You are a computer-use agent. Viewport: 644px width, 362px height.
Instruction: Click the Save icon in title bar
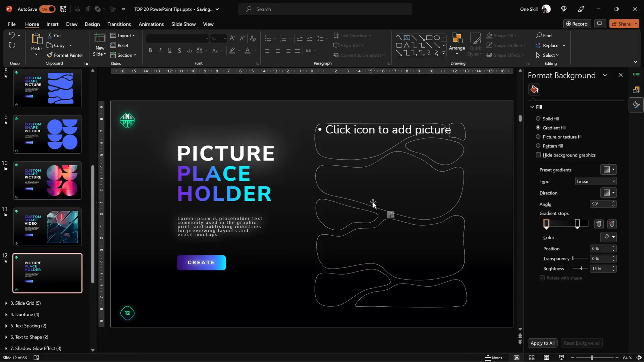coord(63,9)
